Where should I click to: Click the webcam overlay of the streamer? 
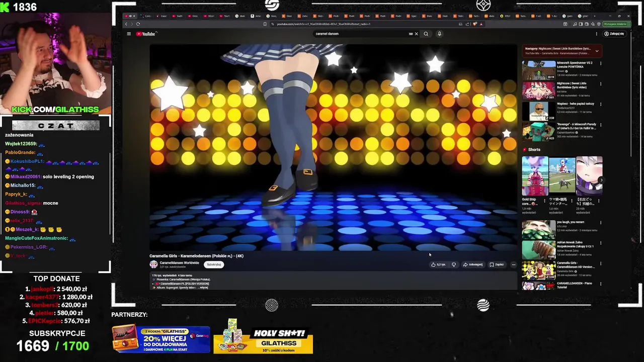click(x=56, y=63)
